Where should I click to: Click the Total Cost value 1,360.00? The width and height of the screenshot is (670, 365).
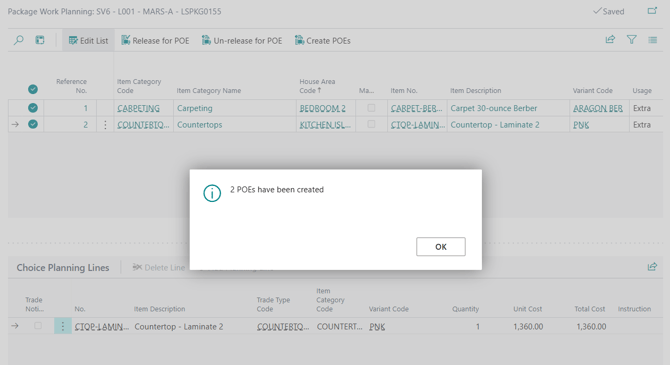pyautogui.click(x=591, y=327)
